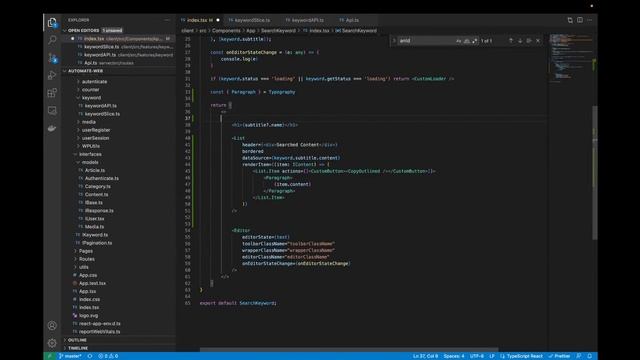Go to previous match in find widget
Screen dimensions: 640x360
511,41
